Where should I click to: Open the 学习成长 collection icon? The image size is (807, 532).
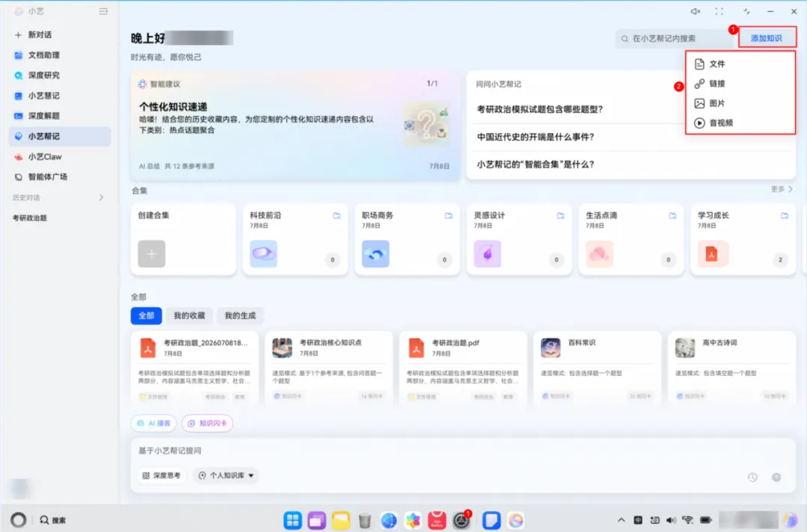point(712,253)
